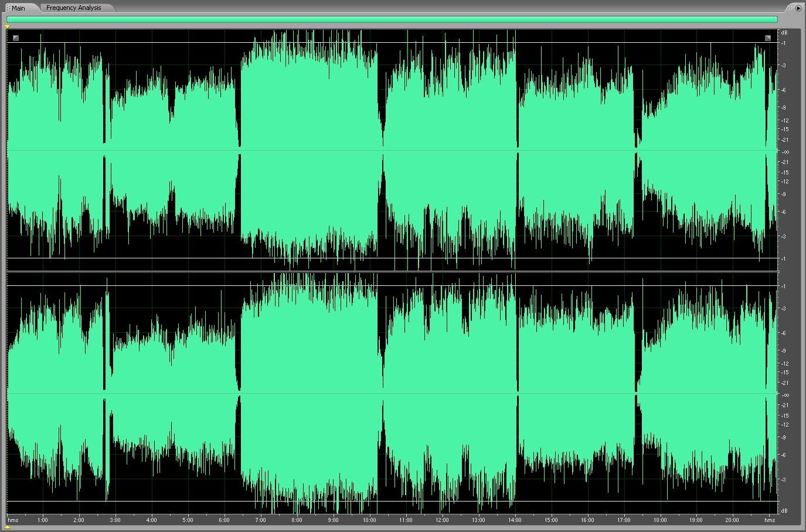806x532 pixels.
Task: Click the dB label atop the amplitude ruler
Action: [784, 33]
